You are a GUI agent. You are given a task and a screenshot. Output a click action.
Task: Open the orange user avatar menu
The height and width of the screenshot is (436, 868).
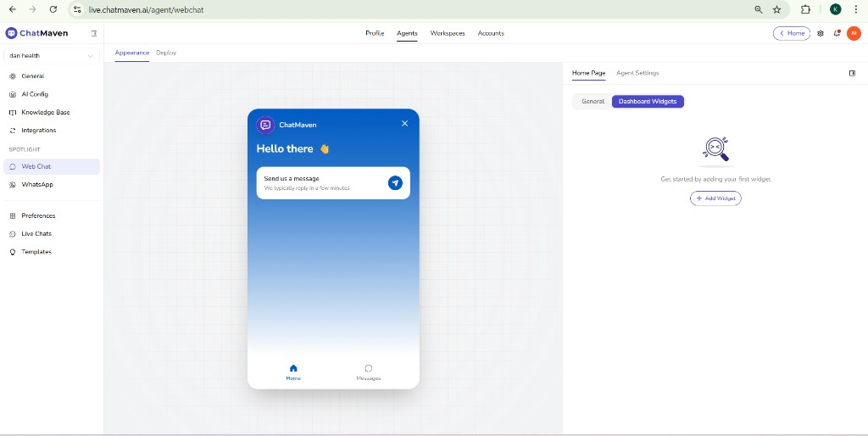tap(854, 33)
